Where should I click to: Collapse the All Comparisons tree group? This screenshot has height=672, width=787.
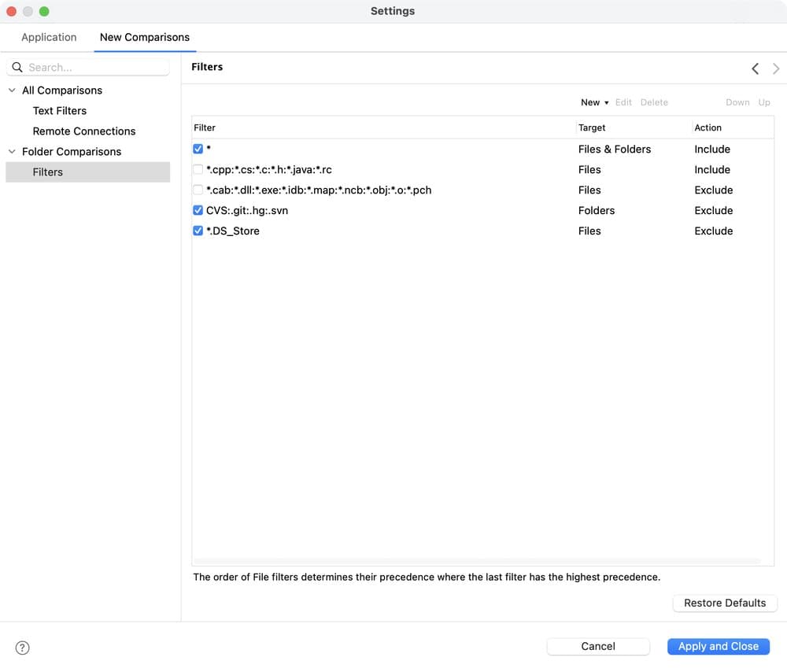tap(12, 90)
